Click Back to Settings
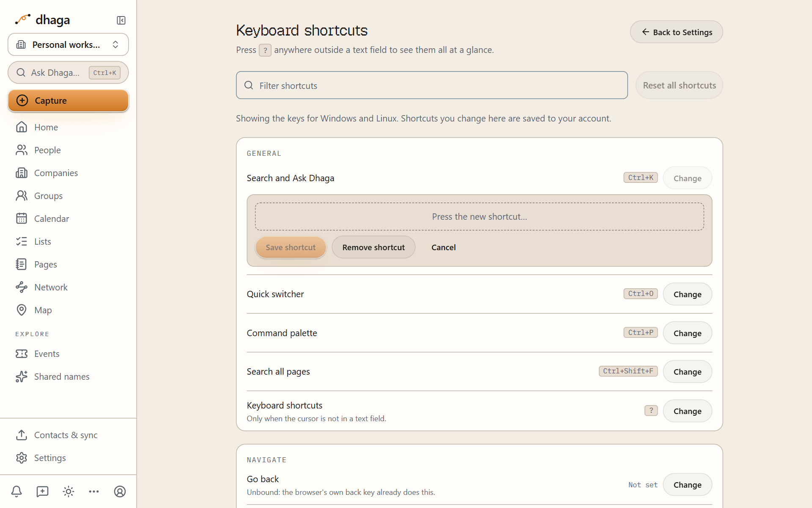The image size is (812, 508). point(676,32)
